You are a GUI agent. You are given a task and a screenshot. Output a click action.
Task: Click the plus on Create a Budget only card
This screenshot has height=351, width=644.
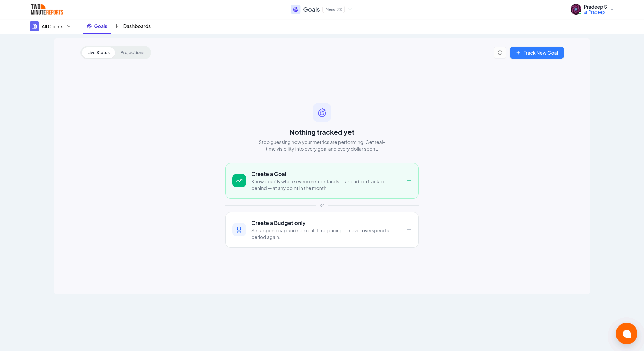pyautogui.click(x=409, y=230)
